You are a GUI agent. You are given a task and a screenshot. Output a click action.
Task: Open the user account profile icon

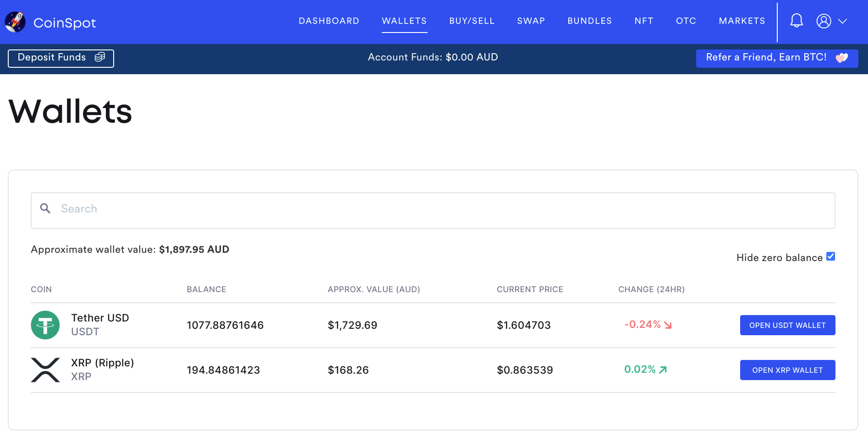pos(824,21)
